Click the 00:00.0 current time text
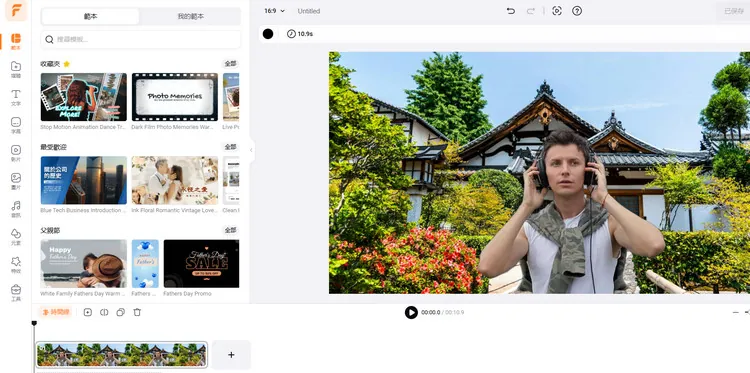Image resolution: width=750 pixels, height=373 pixels. [430, 312]
